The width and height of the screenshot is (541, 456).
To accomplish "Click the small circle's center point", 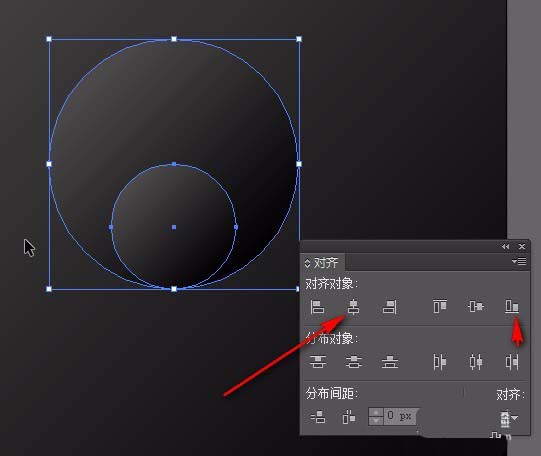I will click(x=174, y=227).
